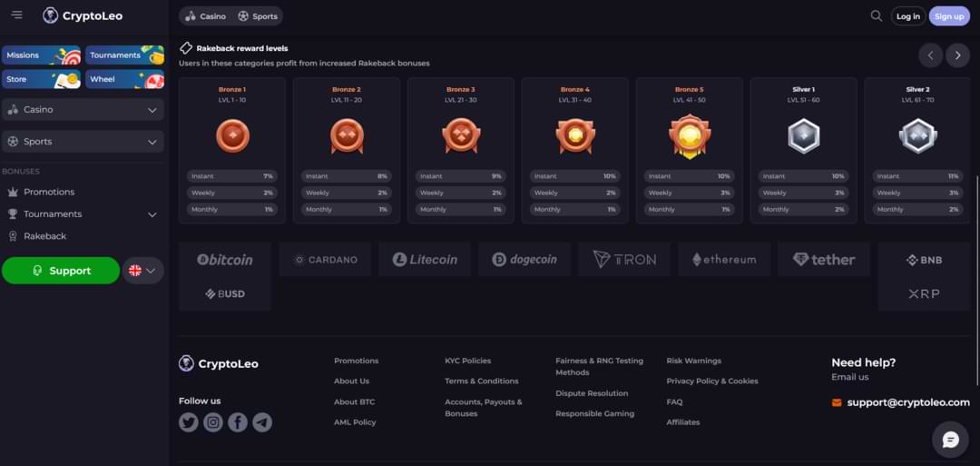
Task: Click the Facebook follow icon
Action: [x=238, y=422]
